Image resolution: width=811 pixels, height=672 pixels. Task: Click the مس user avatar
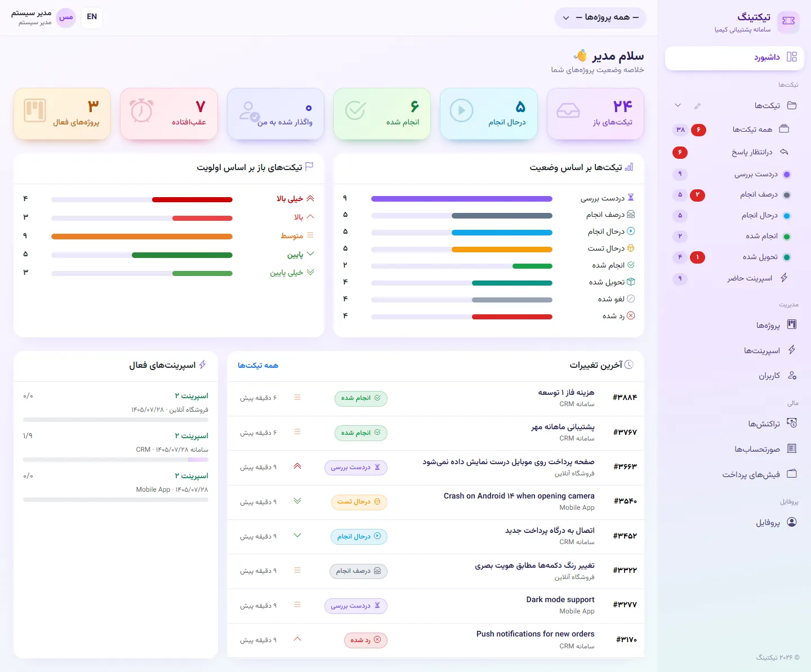click(66, 17)
